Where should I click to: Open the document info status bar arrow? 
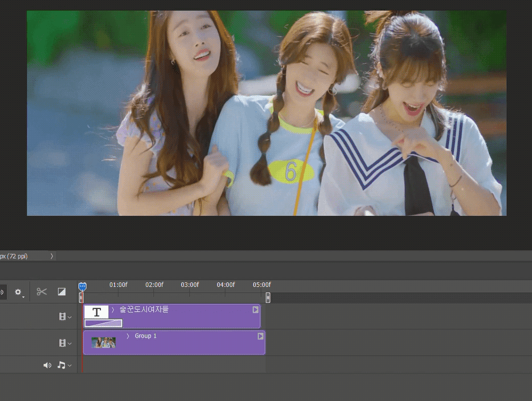pyautogui.click(x=52, y=256)
